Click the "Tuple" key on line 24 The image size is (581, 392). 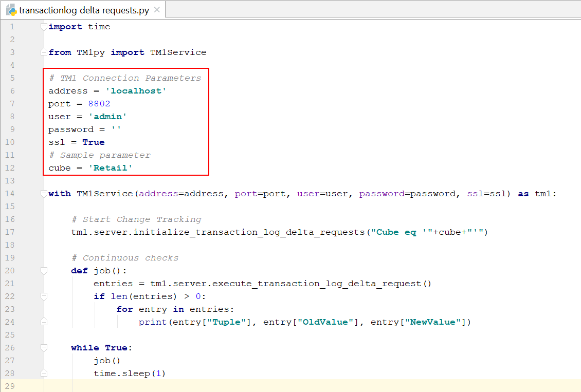point(226,322)
